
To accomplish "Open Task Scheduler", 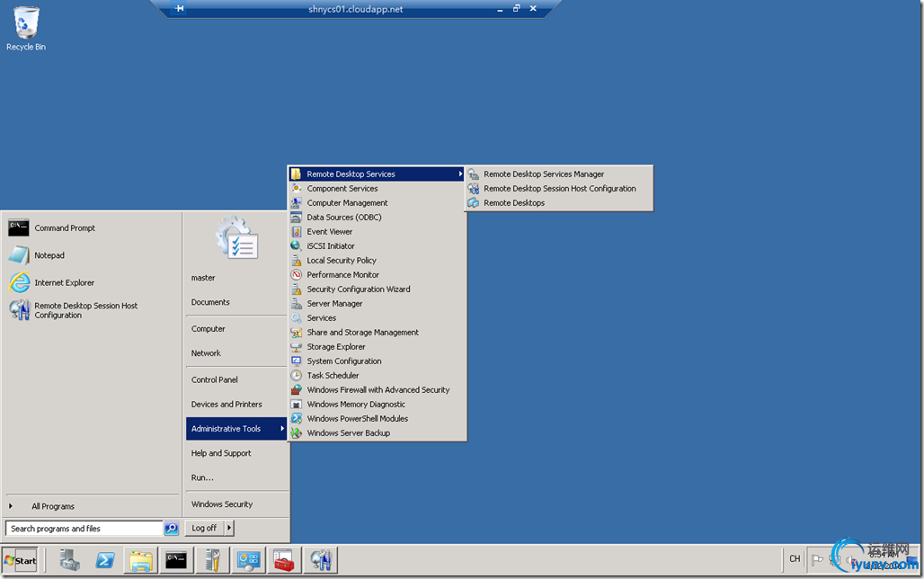I will pyautogui.click(x=377, y=376).
